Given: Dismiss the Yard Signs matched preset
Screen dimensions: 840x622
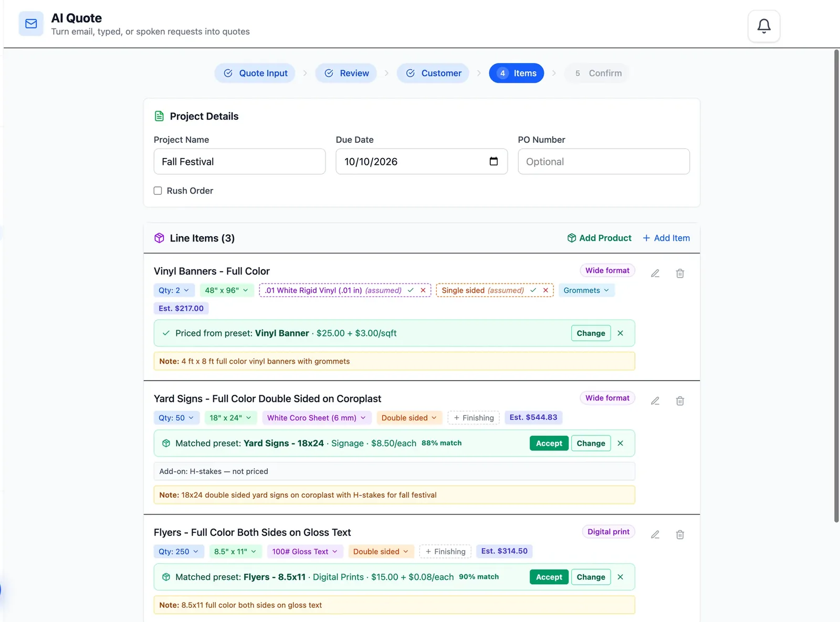Looking at the screenshot, I should (621, 444).
